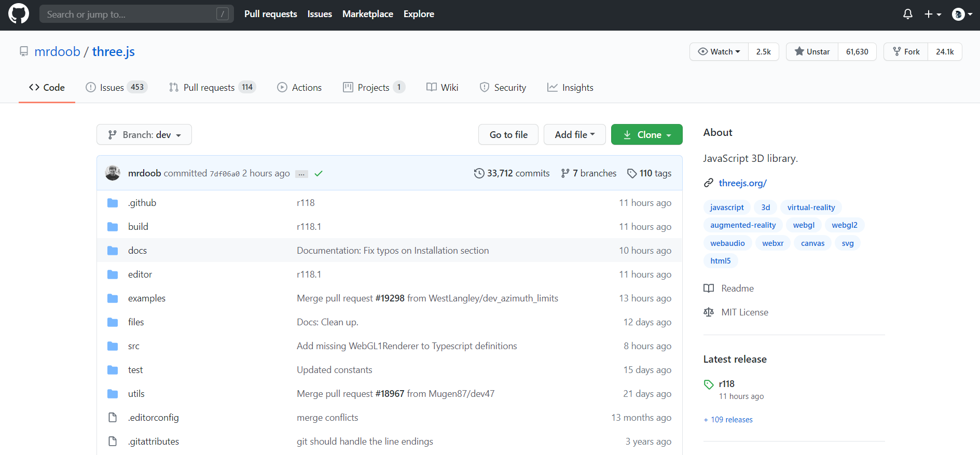
Task: Focus the Search or jump to field
Action: (136, 14)
